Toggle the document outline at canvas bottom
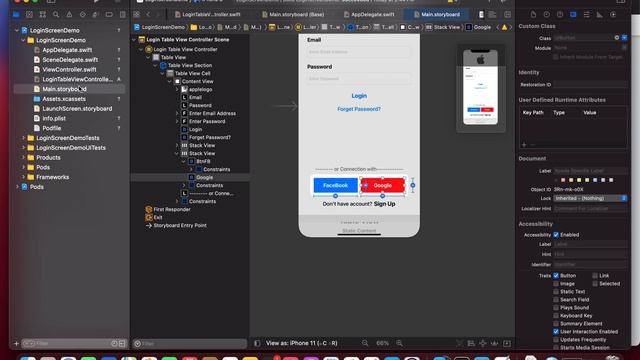Image resolution: width=640 pixels, height=360 pixels. click(x=257, y=343)
